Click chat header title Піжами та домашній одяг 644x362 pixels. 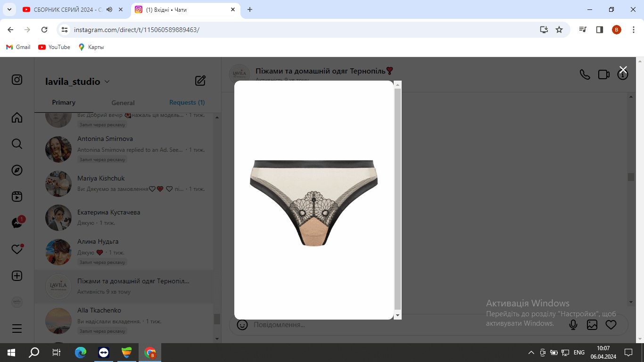coord(324,71)
